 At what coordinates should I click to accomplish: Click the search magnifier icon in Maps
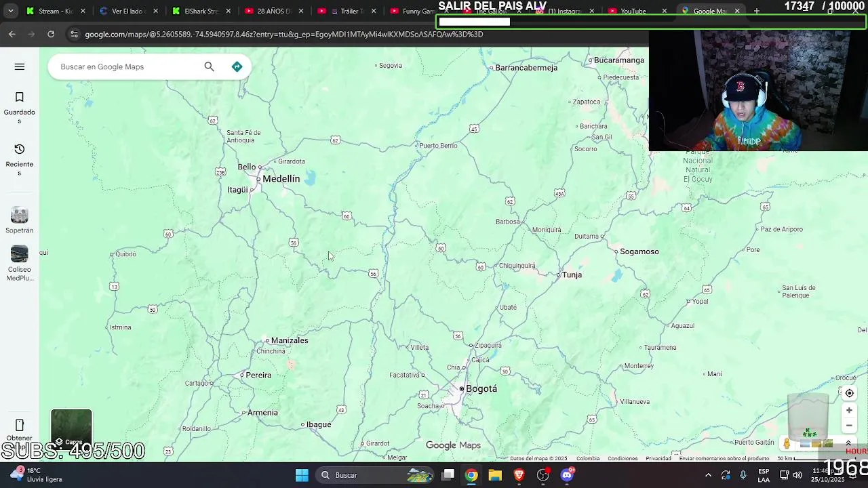(209, 66)
